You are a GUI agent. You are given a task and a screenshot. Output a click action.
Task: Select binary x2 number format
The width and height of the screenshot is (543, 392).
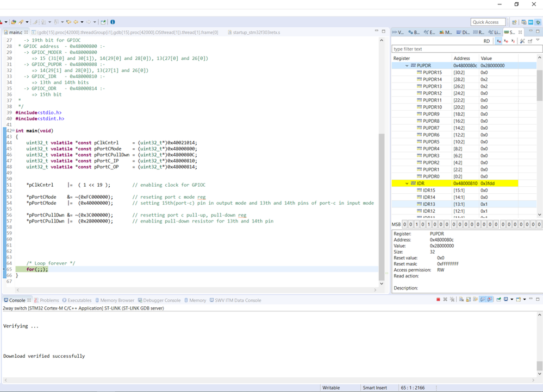(x=513, y=41)
